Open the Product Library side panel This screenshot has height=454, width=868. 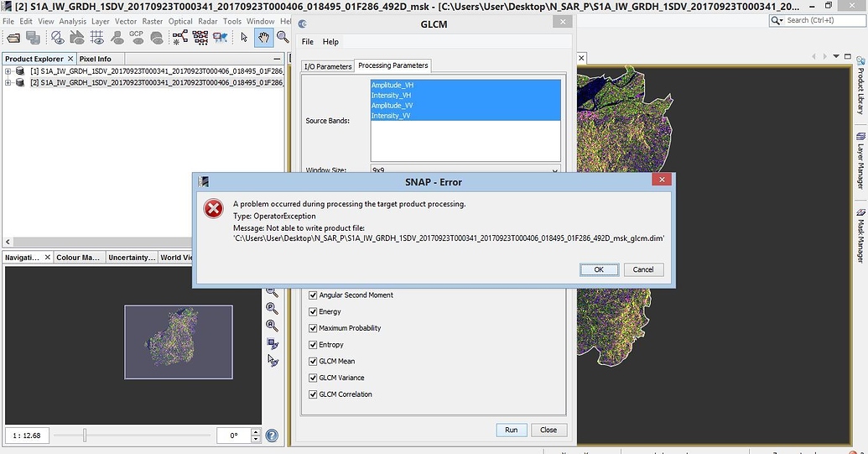[x=860, y=86]
